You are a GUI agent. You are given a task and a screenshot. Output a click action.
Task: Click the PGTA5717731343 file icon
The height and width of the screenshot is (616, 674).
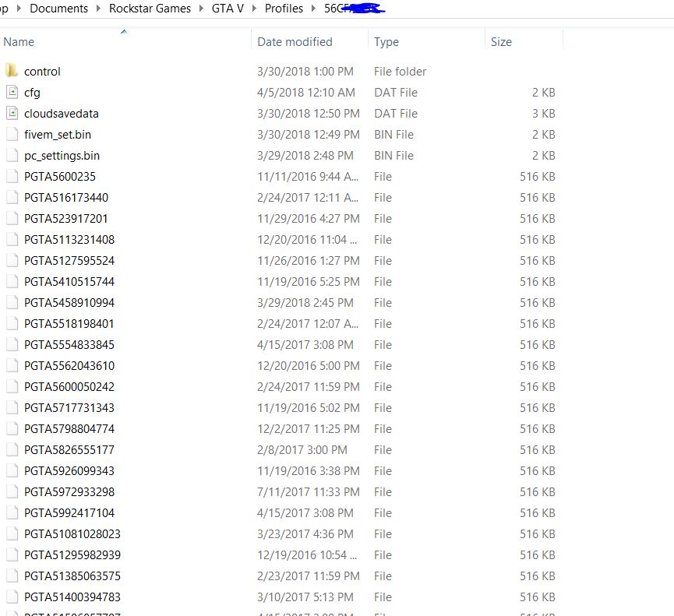(x=12, y=407)
